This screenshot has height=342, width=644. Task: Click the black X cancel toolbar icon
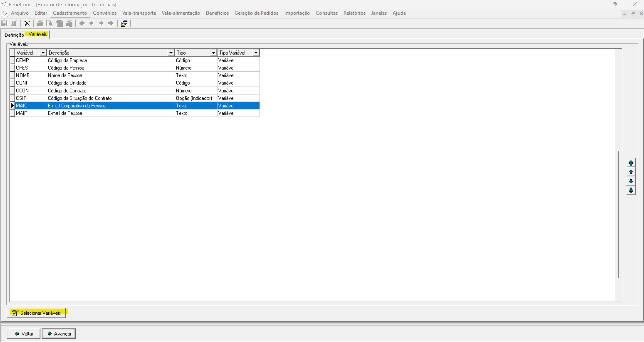tap(27, 23)
